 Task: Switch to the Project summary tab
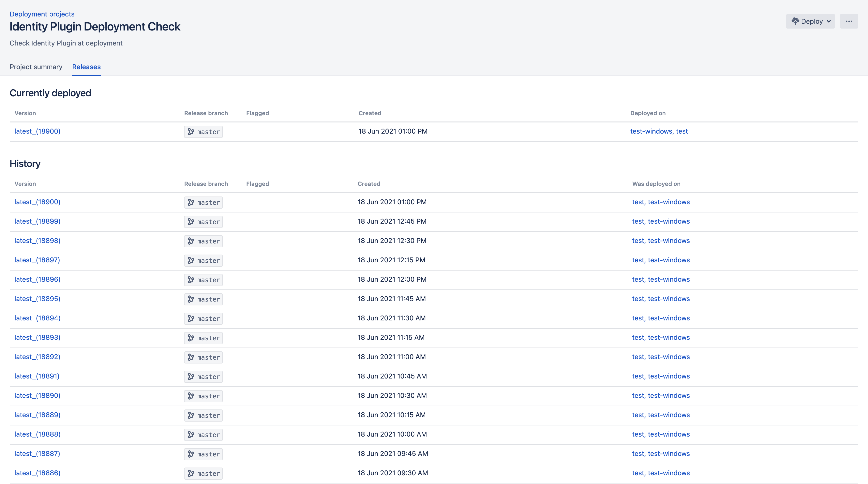(36, 67)
